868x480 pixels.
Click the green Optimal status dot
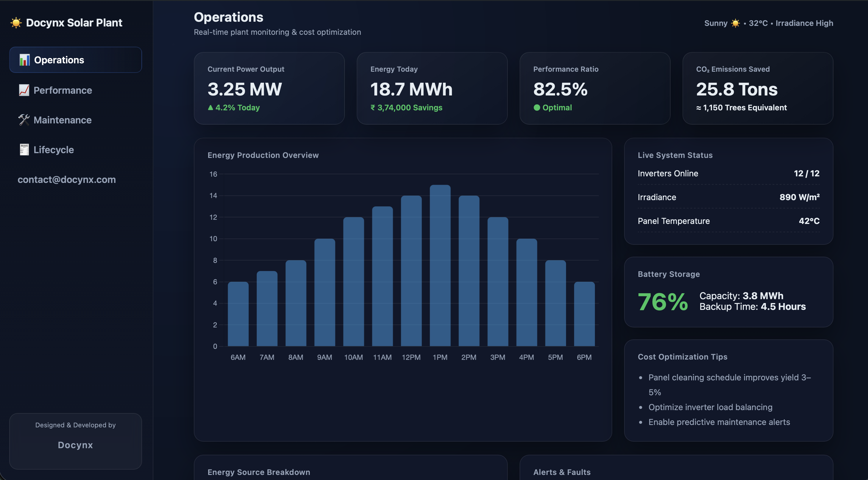[x=537, y=108]
